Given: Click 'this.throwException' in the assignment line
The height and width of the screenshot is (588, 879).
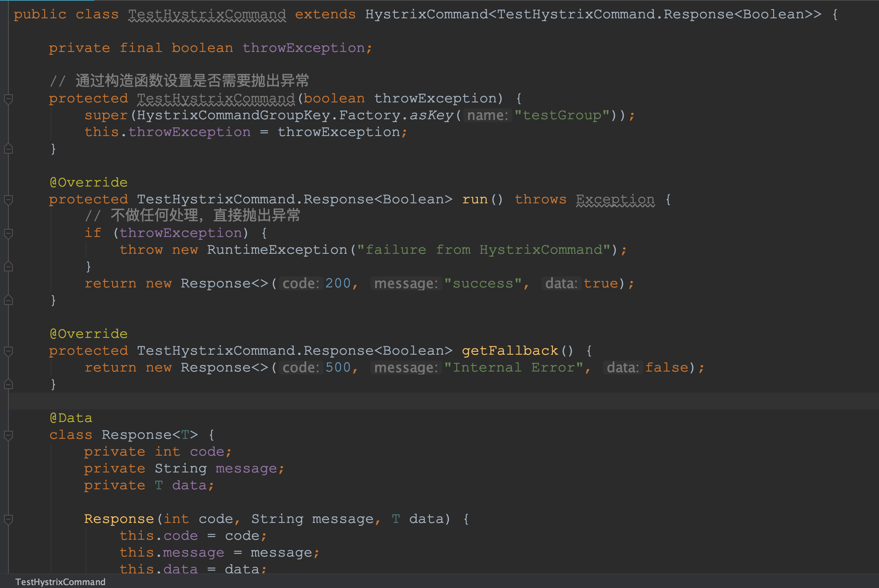Looking at the screenshot, I should coord(167,132).
